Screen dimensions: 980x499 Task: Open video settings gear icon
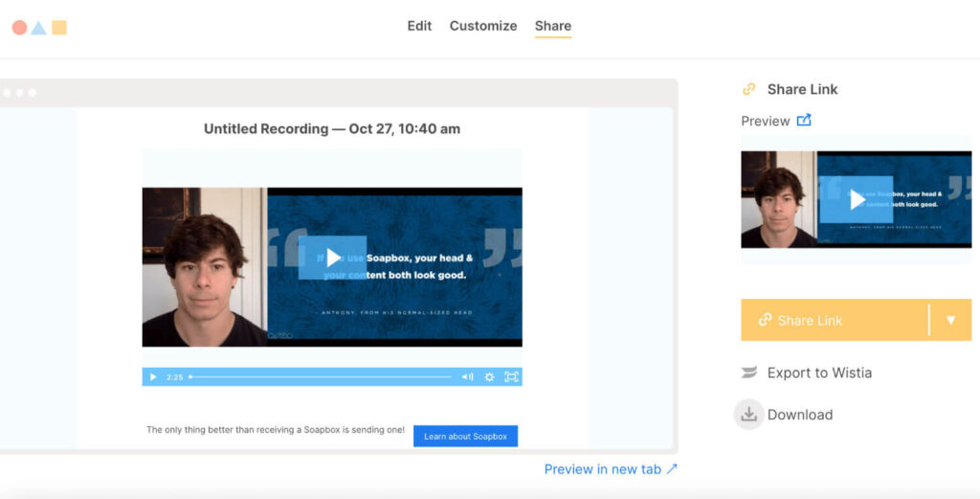coord(489,377)
